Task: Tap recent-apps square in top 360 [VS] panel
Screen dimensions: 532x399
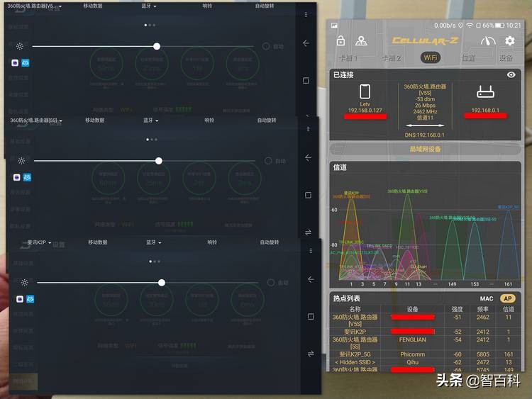Action: 306,80
